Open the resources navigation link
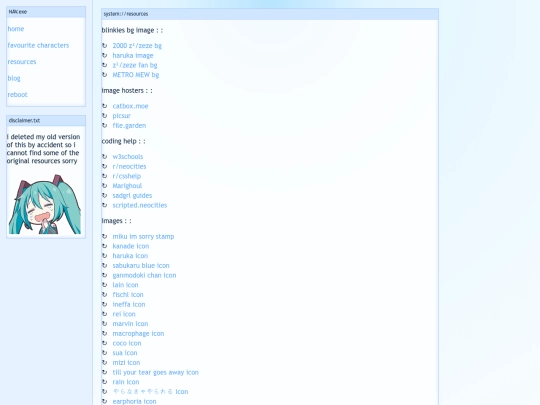Screen dimensions: 540x405 coord(22,62)
